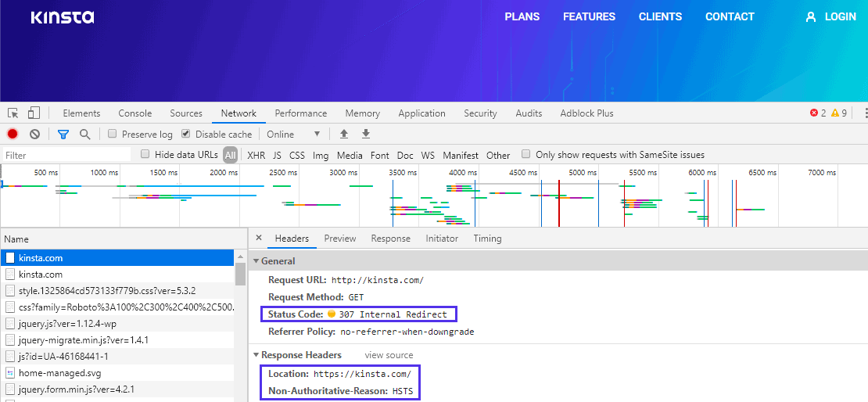868x402 pixels.
Task: Click the export HAR download arrow
Action: 365,134
